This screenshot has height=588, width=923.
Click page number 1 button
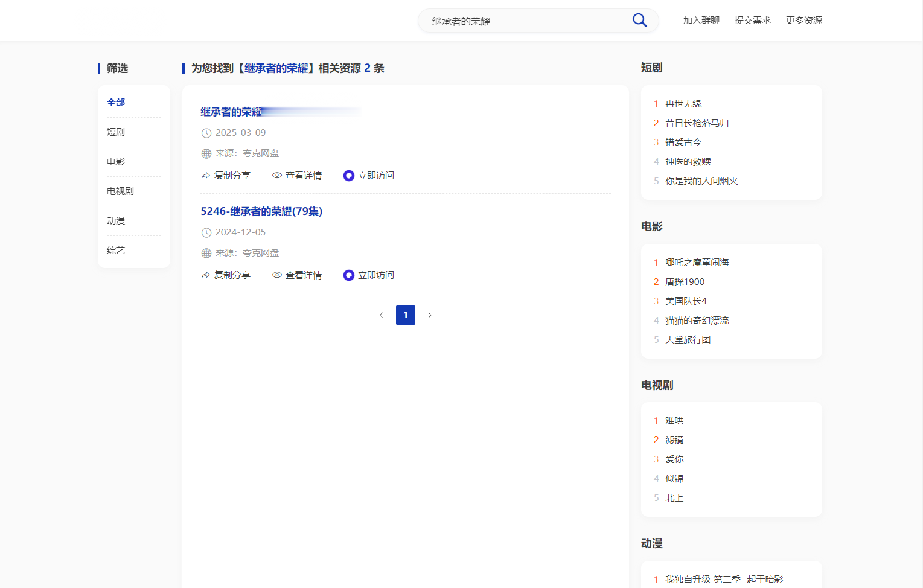point(405,315)
